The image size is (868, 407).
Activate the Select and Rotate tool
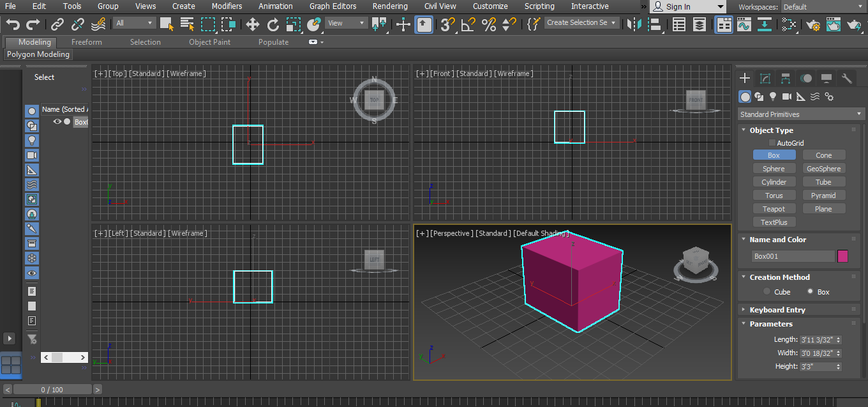coord(273,25)
